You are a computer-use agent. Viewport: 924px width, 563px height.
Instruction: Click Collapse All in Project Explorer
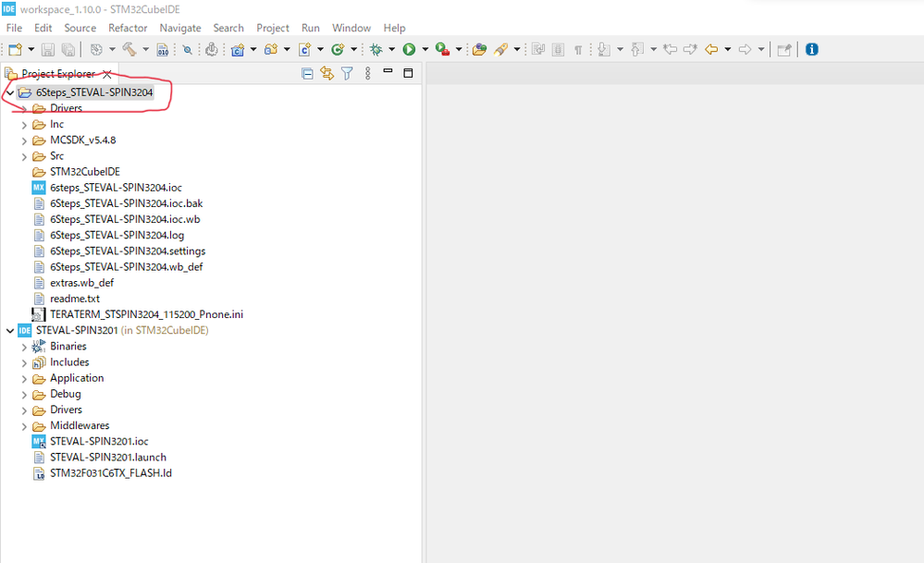click(307, 74)
